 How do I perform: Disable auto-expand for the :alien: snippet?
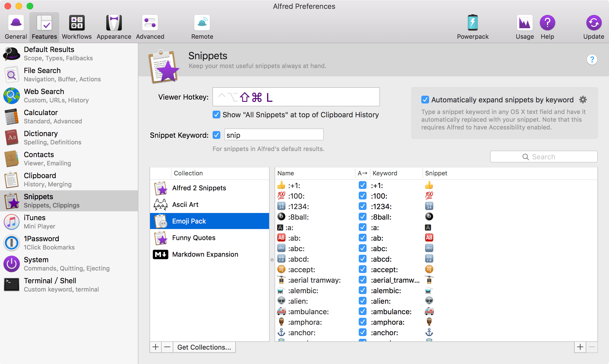point(362,301)
